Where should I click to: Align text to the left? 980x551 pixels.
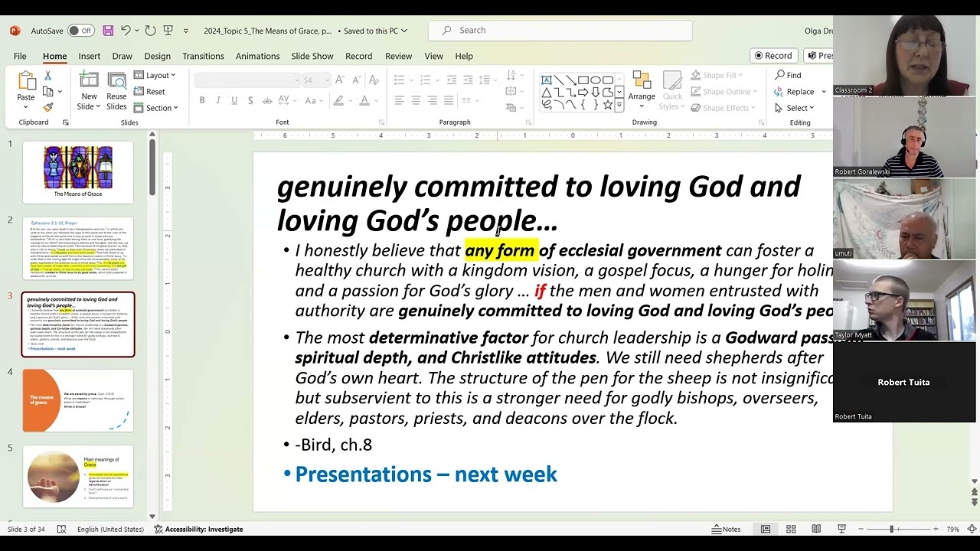point(400,100)
